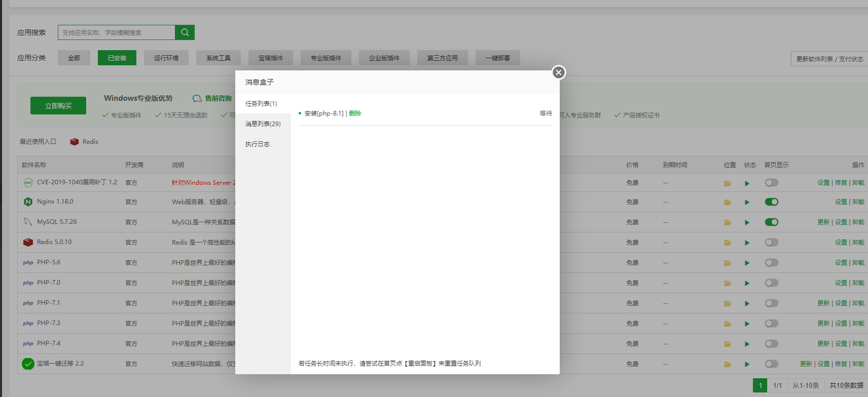Enable homepage display for PHP-7.3
The image size is (868, 397).
pos(772,323)
